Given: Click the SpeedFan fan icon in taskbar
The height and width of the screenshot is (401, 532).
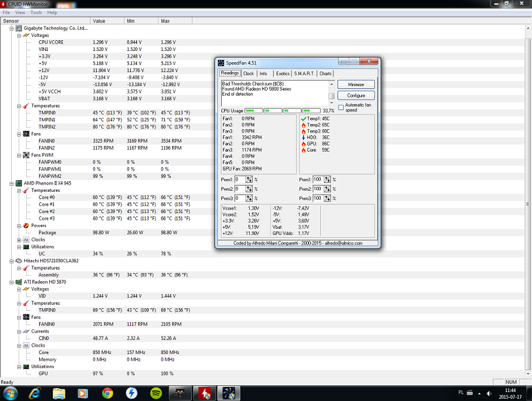Looking at the screenshot, I should [229, 393].
